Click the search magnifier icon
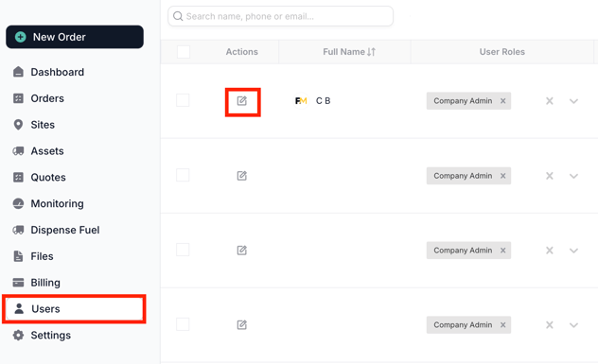598x364 pixels. (178, 16)
